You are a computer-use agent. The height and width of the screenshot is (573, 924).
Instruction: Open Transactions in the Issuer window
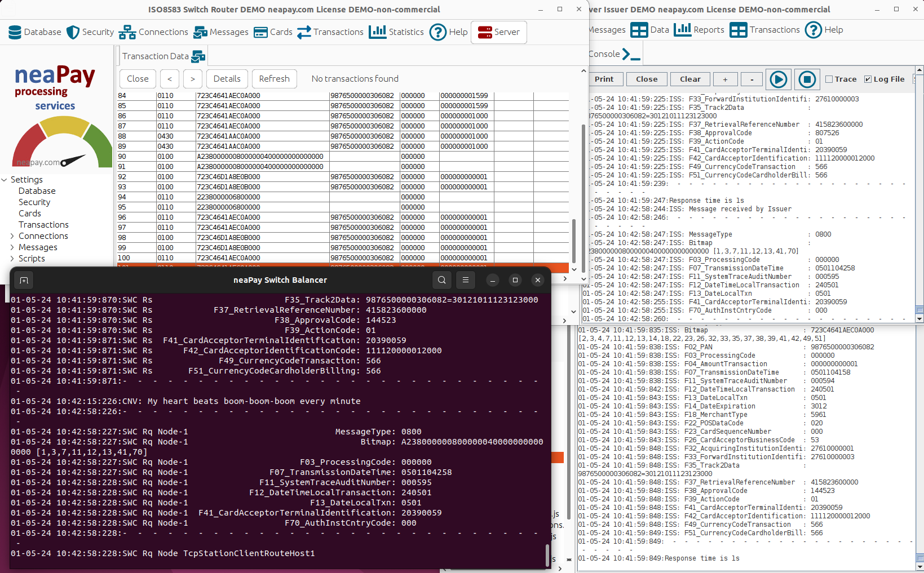click(764, 30)
